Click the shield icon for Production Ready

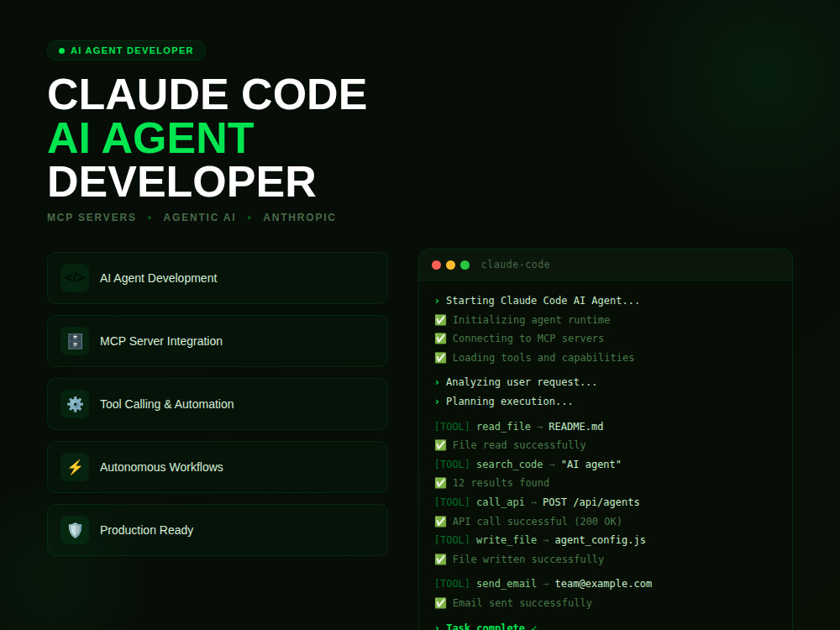75,530
